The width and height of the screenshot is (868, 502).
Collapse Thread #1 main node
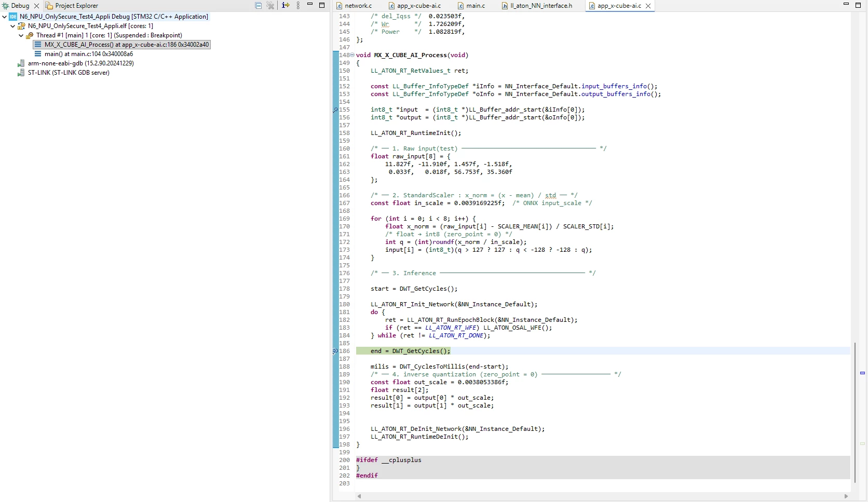[x=21, y=35]
